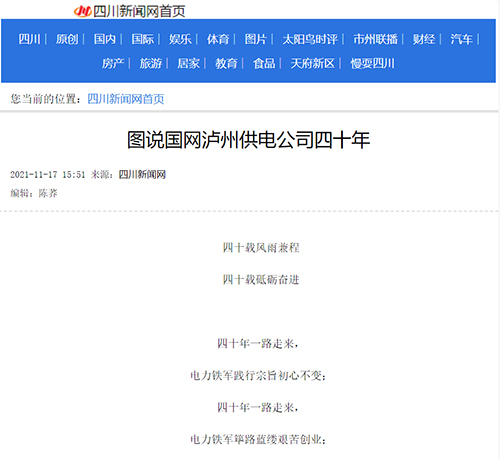
Task: Click article title 图说国网泸州供电公司四十年
Action: click(x=249, y=140)
